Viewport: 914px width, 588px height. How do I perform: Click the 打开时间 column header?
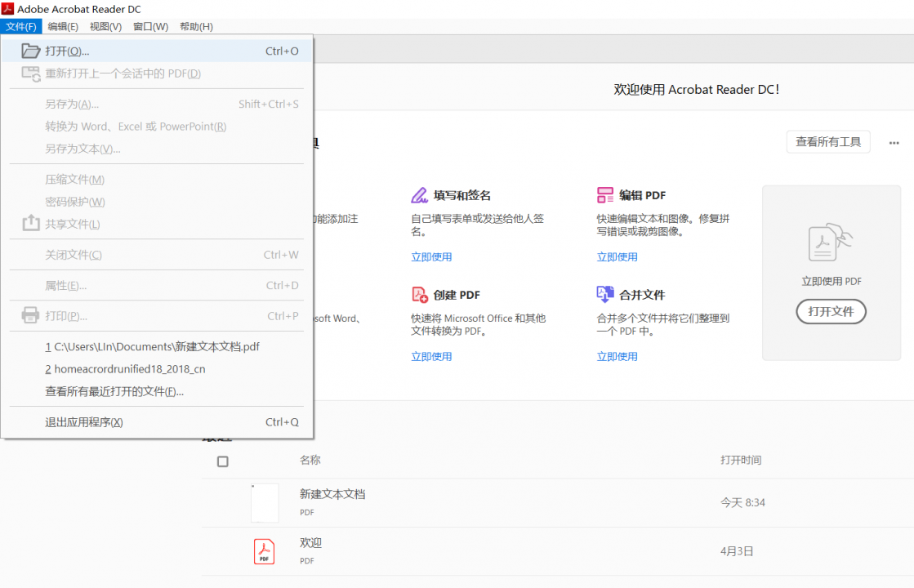pyautogui.click(x=741, y=460)
